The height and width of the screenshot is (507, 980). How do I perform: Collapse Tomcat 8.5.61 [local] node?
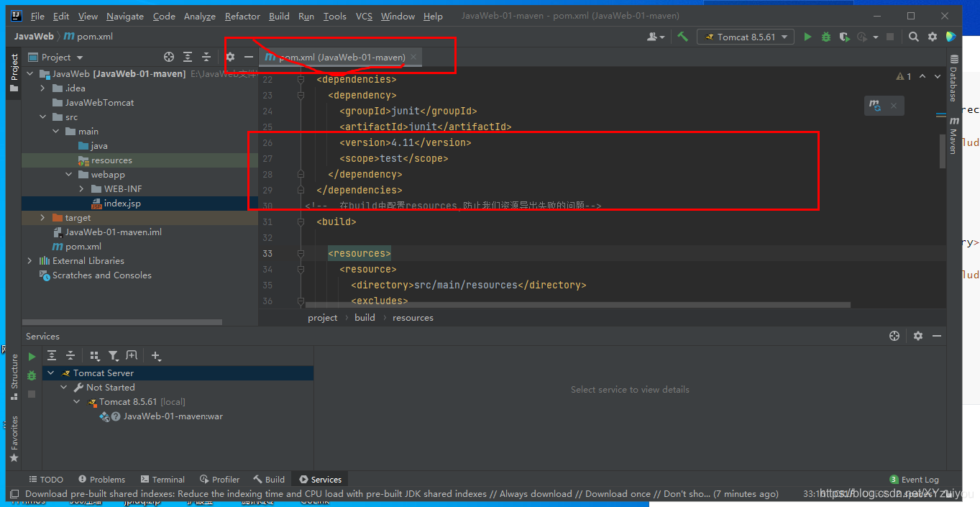(77, 402)
